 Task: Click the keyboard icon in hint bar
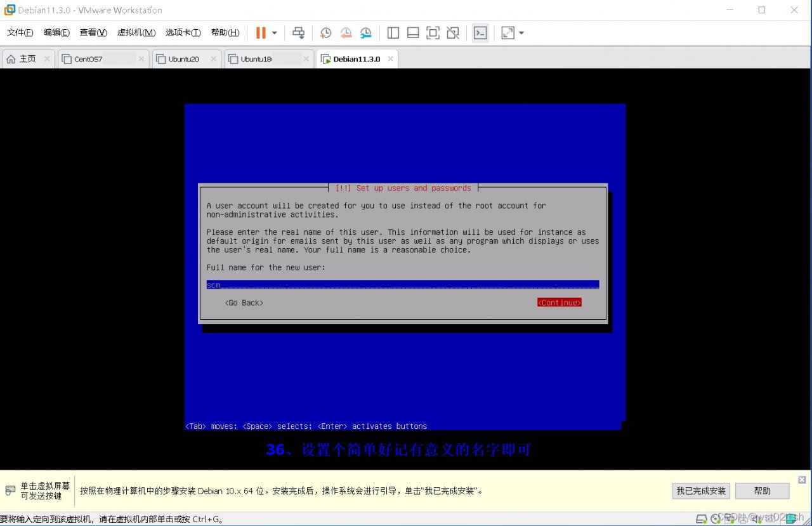point(10,490)
